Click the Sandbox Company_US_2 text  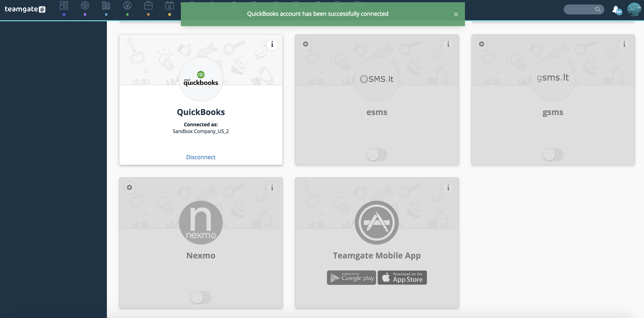(x=201, y=131)
